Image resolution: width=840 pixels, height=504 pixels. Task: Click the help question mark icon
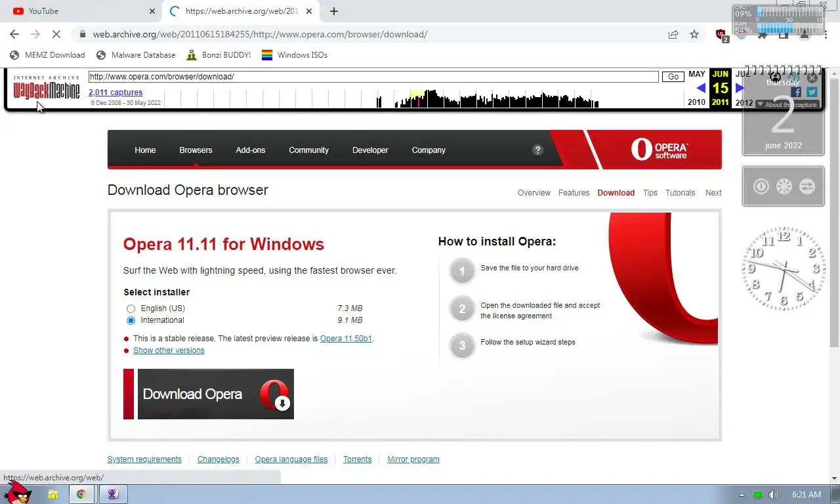pos(537,150)
